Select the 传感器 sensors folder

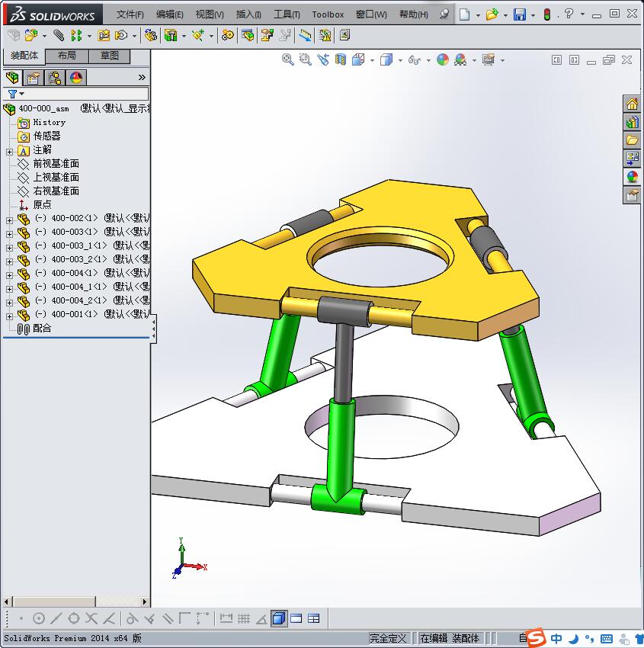pos(47,136)
